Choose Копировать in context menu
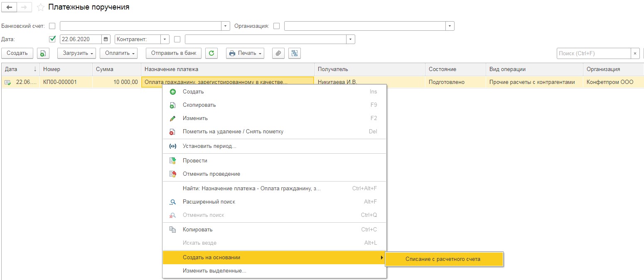644x280 pixels. point(274,229)
